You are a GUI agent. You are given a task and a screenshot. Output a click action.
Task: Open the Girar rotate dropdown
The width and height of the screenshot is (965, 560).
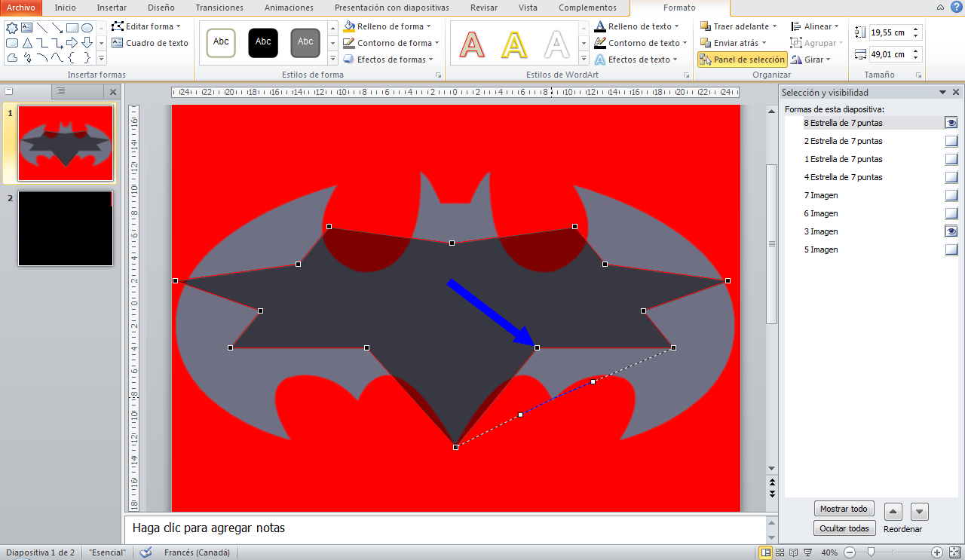pyautogui.click(x=810, y=60)
